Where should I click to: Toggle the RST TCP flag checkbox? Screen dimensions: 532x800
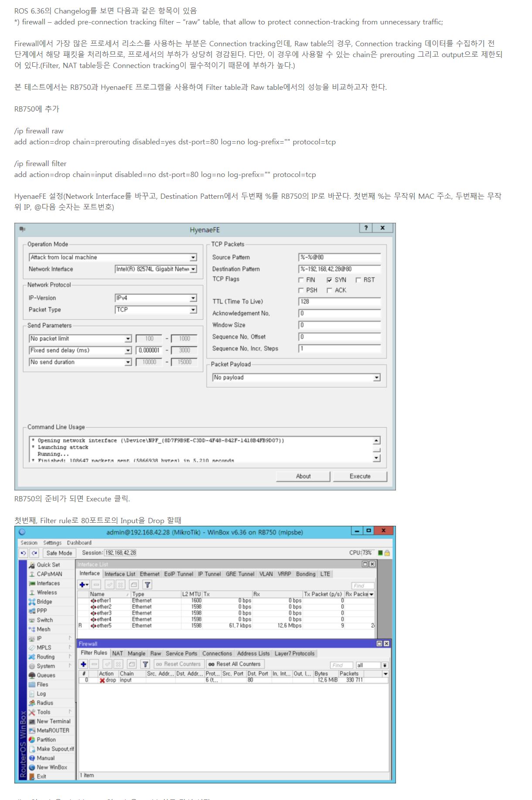pyautogui.click(x=358, y=280)
